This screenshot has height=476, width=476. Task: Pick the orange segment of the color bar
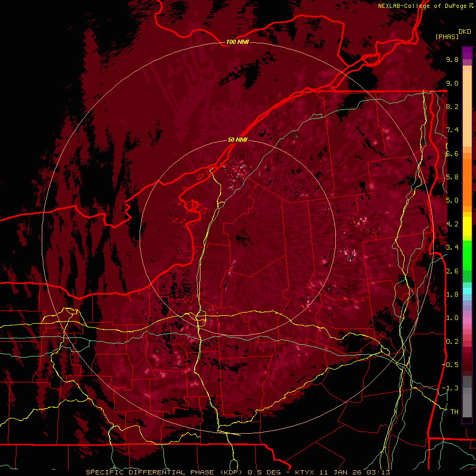click(467, 182)
